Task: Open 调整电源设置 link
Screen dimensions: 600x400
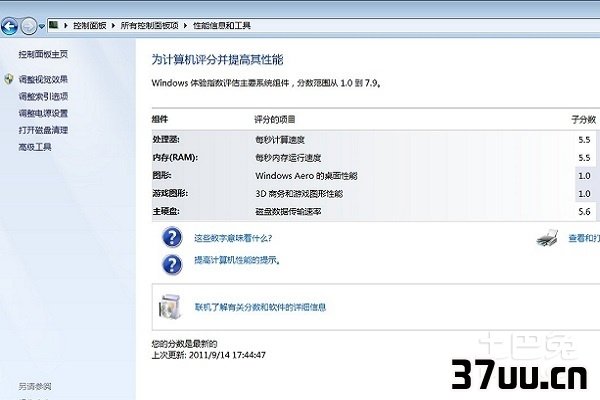Action: (x=43, y=113)
